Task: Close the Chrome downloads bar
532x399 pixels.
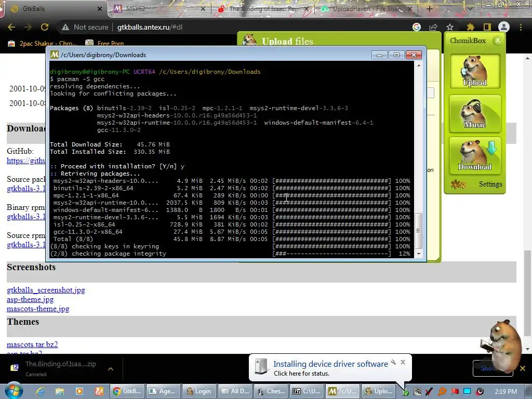Action: click(523, 368)
